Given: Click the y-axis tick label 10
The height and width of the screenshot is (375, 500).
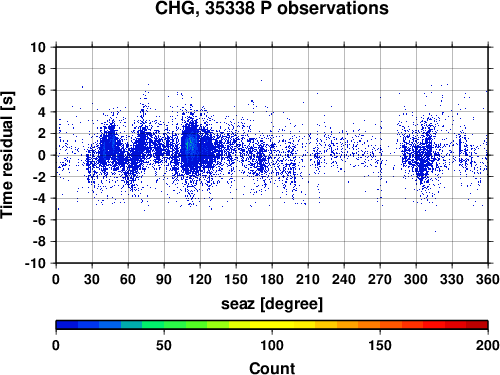Looking at the screenshot, I should pos(38,47).
